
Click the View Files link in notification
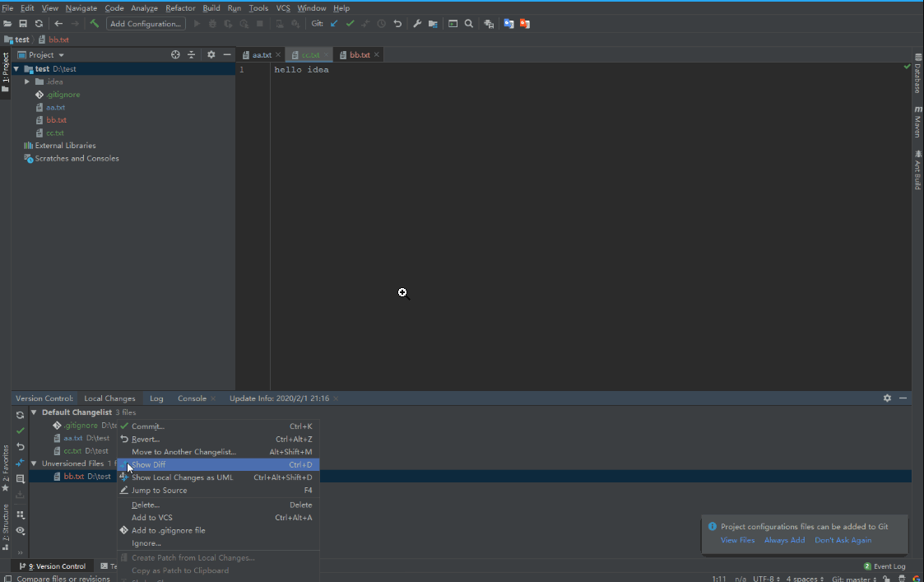tap(737, 540)
